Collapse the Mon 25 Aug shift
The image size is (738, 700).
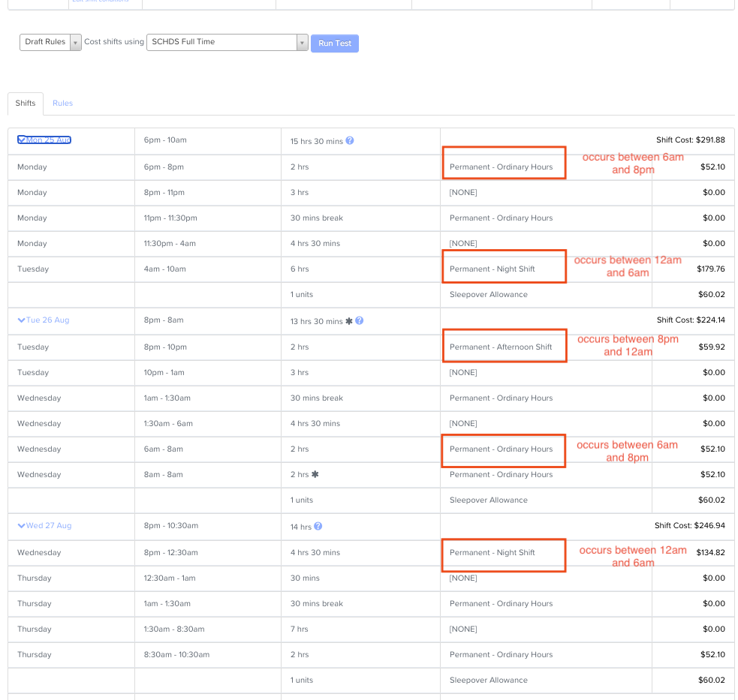[x=44, y=140]
